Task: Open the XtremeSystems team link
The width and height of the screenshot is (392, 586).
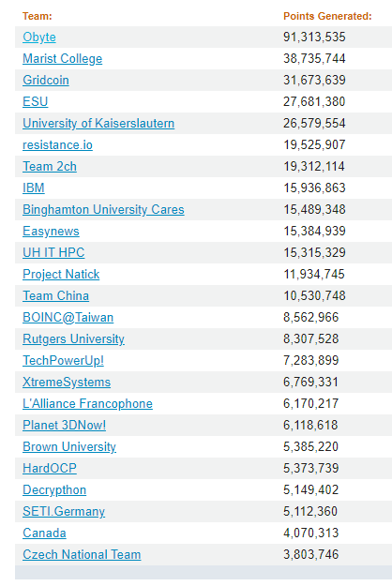Action: click(67, 383)
